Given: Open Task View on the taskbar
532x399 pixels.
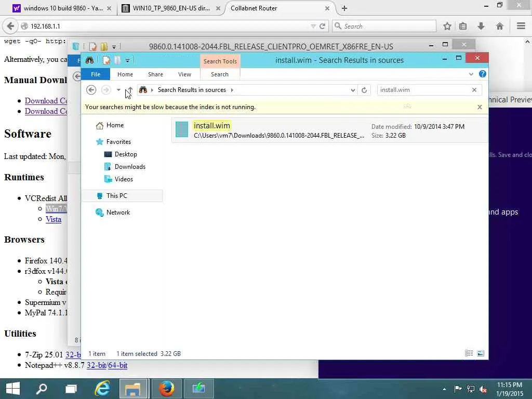Looking at the screenshot, I should [71, 389].
